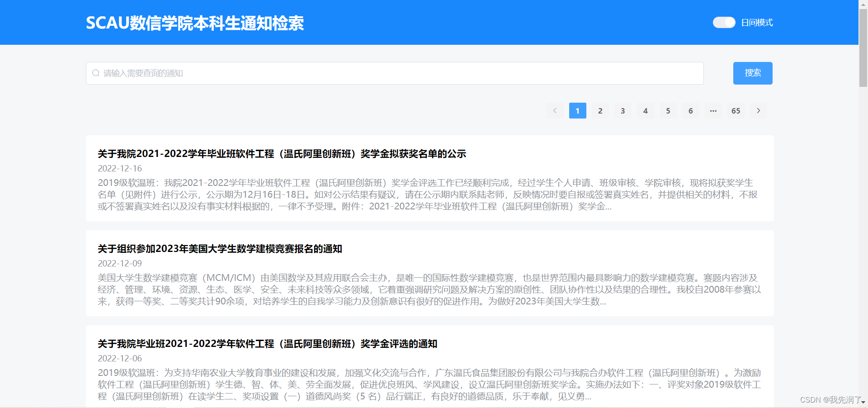Image resolution: width=868 pixels, height=408 pixels.
Task: Click the date 2022-12-09
Action: coord(120,263)
